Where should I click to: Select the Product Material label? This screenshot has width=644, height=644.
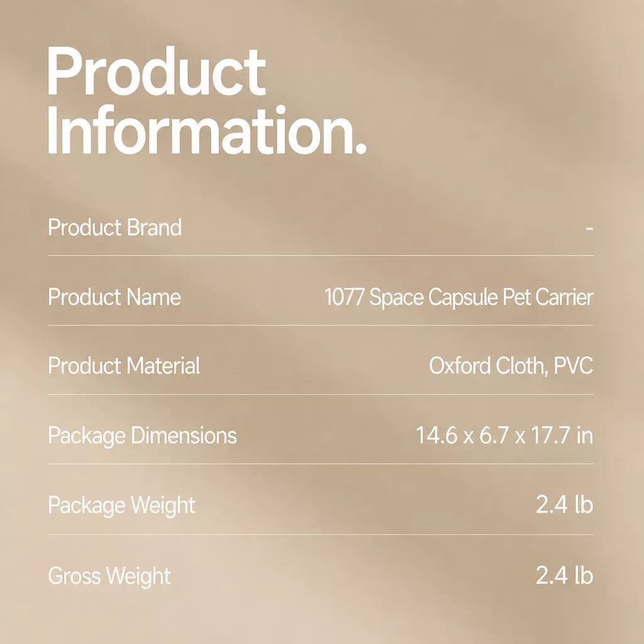tap(124, 365)
